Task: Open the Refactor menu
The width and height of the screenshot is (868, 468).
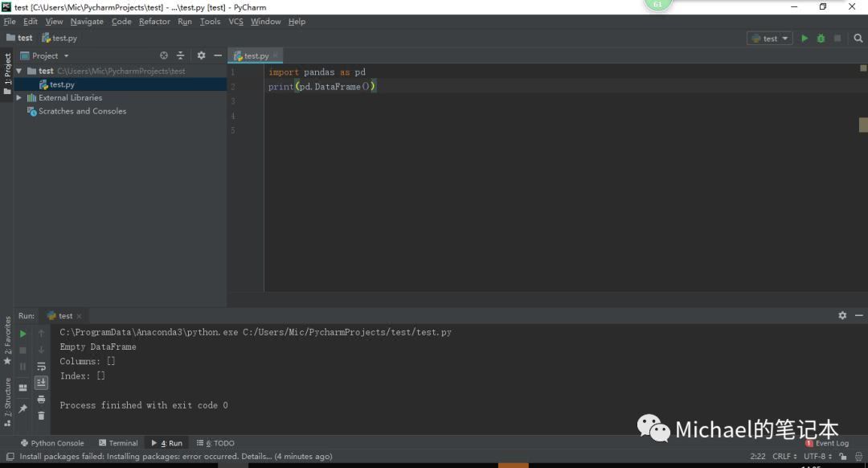Action: (x=154, y=22)
